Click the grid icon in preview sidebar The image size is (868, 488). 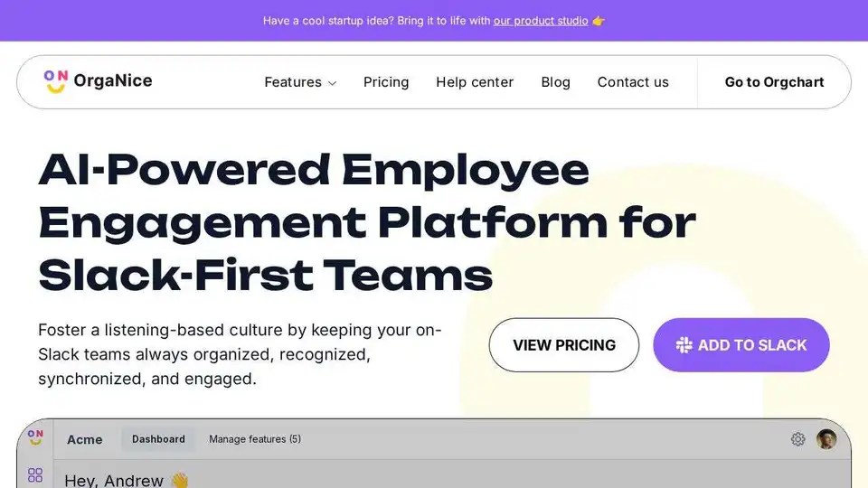35,474
